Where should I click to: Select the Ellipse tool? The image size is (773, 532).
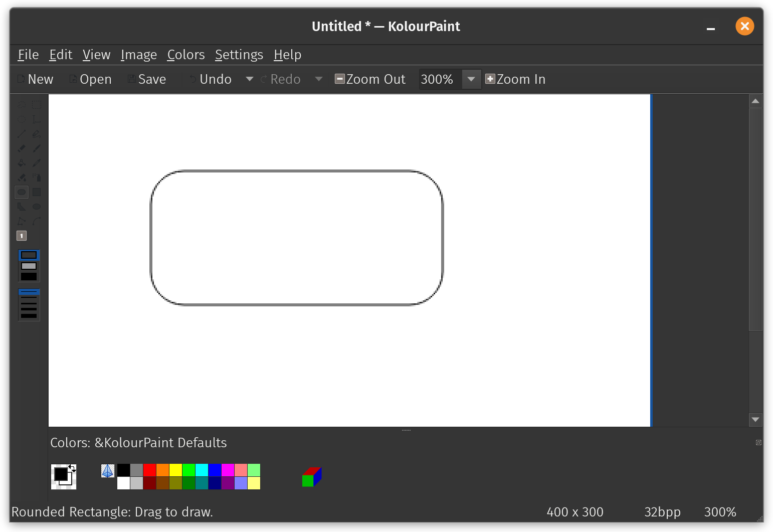37,207
